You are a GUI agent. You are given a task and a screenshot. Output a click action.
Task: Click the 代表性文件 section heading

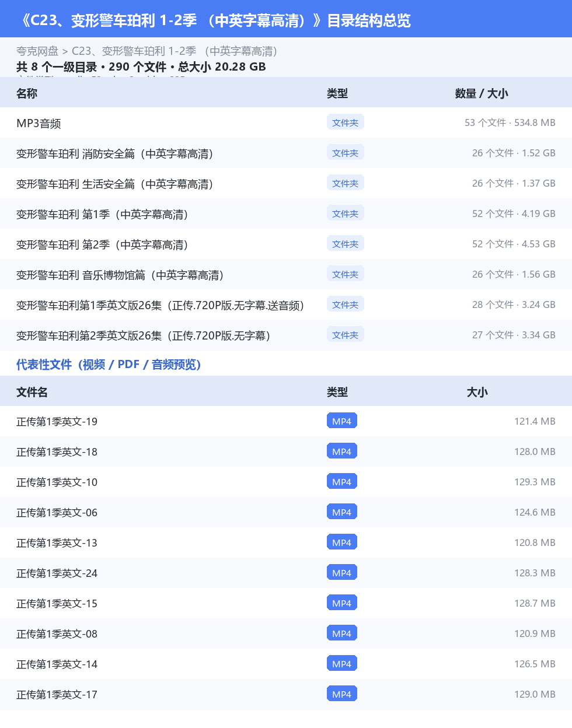pyautogui.click(x=109, y=365)
